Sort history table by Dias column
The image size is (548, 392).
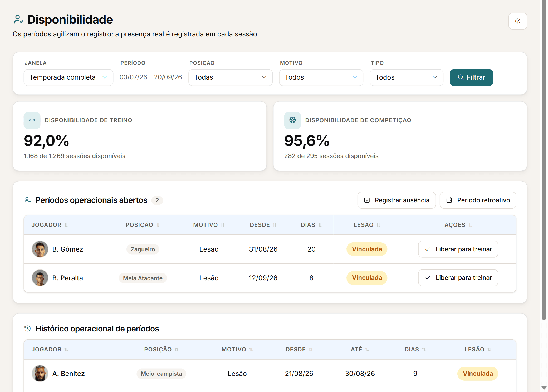(415, 350)
